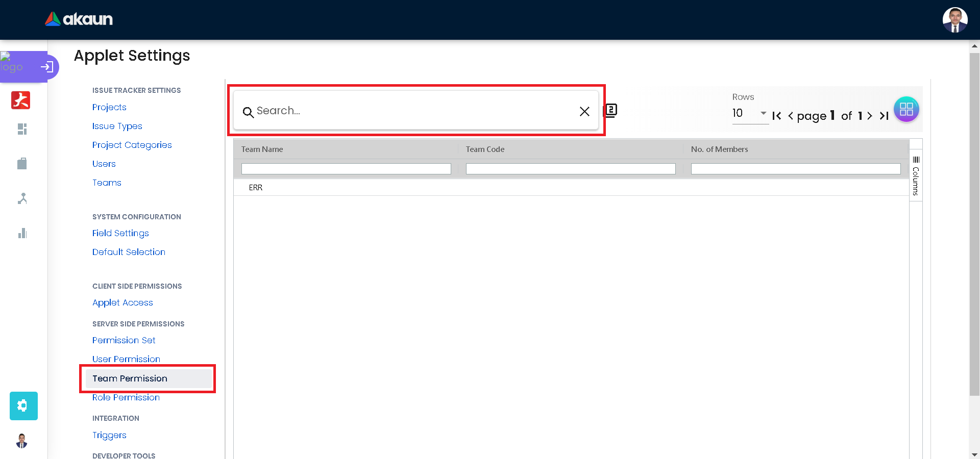Sort by the No. of Members column header

pyautogui.click(x=719, y=149)
